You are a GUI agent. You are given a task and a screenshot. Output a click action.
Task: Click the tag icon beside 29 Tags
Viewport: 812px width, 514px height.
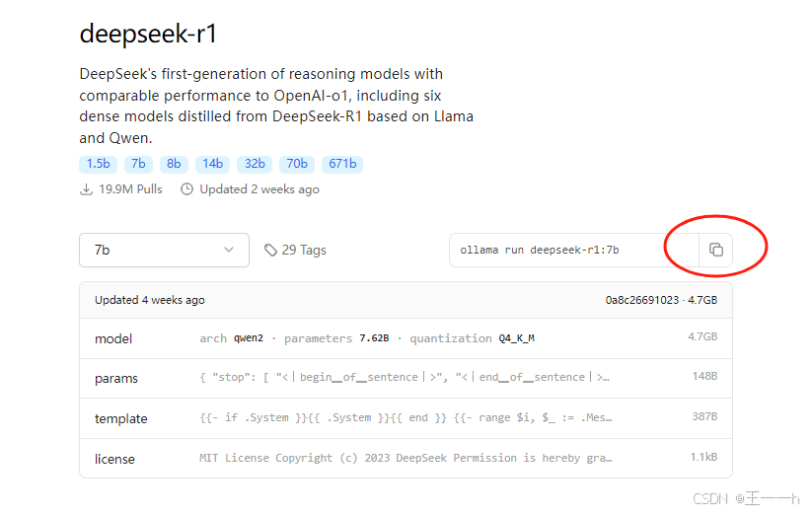pos(271,251)
